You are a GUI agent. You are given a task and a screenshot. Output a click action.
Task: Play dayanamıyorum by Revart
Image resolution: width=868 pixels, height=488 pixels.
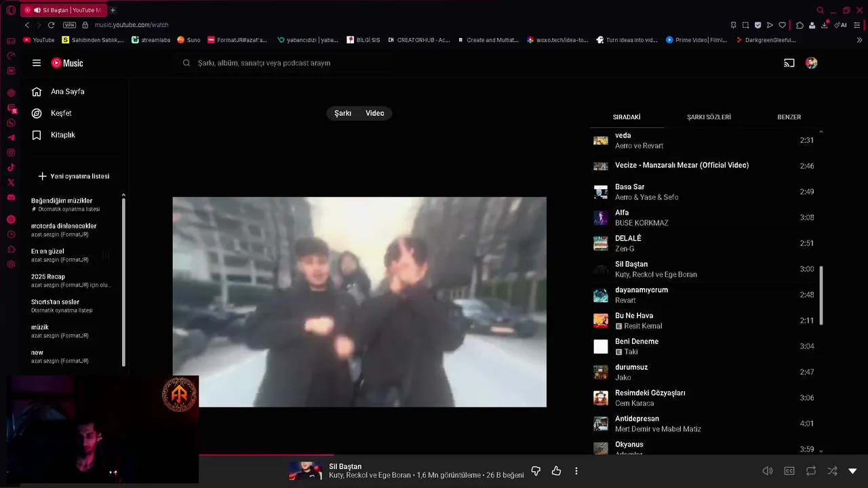(x=704, y=295)
